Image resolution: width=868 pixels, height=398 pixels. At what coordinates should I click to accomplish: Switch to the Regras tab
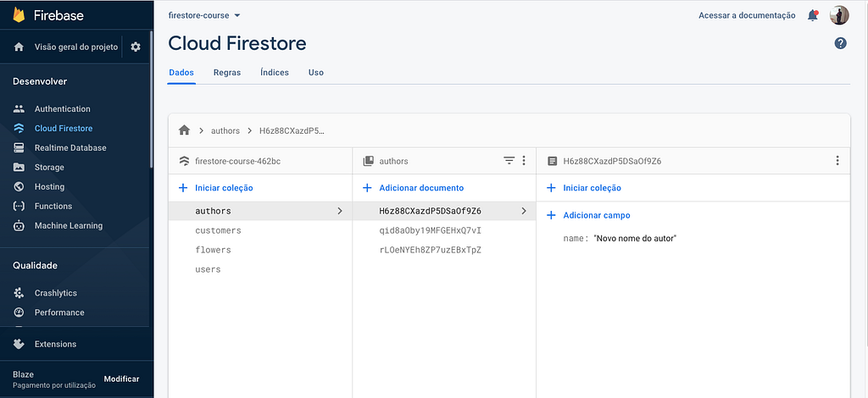[227, 73]
